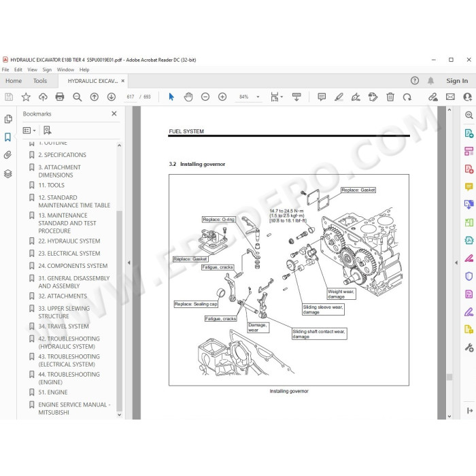Open the Sign document pen icon
476x476 pixels.
356,97
